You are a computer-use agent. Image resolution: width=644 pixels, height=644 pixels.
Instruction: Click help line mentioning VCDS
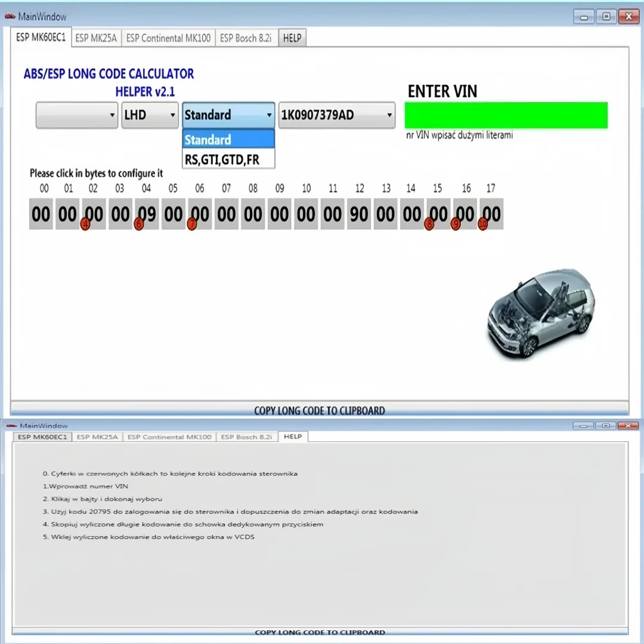(148, 537)
